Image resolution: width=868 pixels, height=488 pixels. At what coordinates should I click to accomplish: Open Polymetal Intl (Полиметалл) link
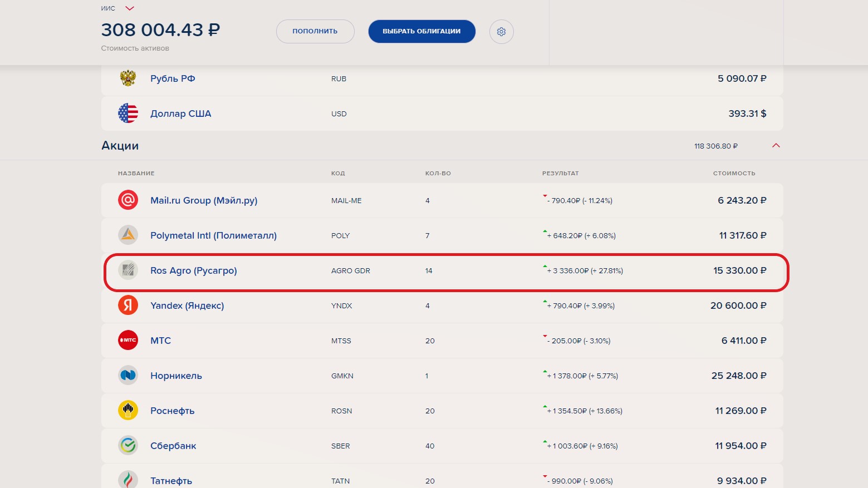[213, 235]
